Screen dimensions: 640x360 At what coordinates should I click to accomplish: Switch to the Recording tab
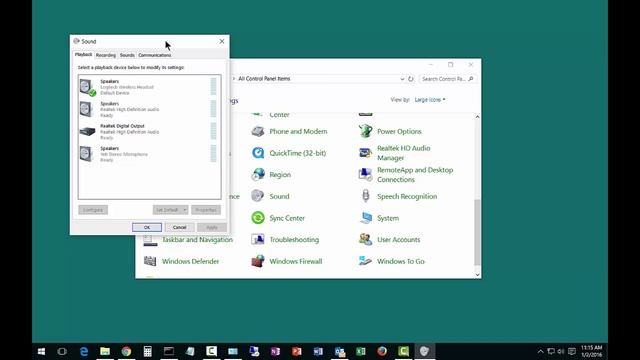click(106, 55)
